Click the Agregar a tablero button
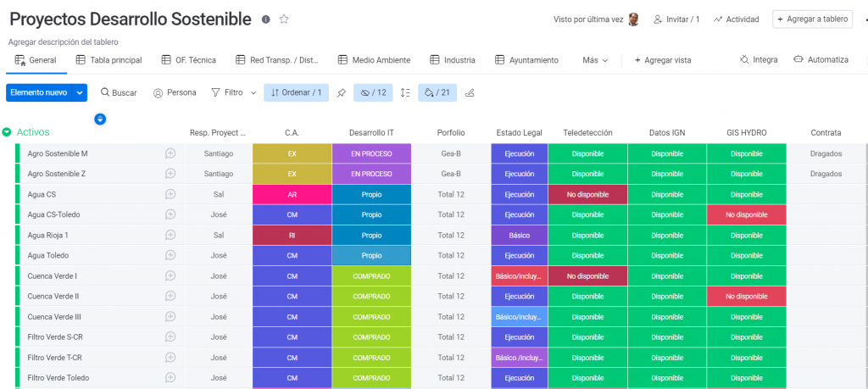Screen dimensions: 868x389 pos(812,19)
